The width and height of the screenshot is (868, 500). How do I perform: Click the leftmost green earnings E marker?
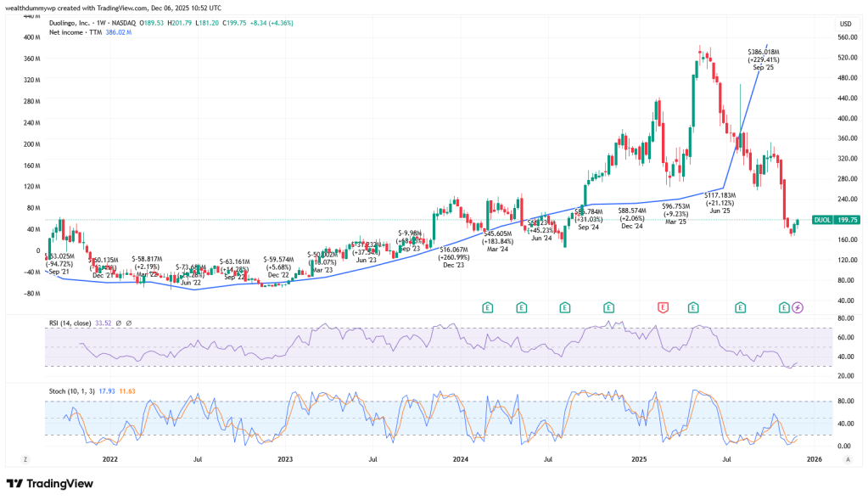pos(488,306)
